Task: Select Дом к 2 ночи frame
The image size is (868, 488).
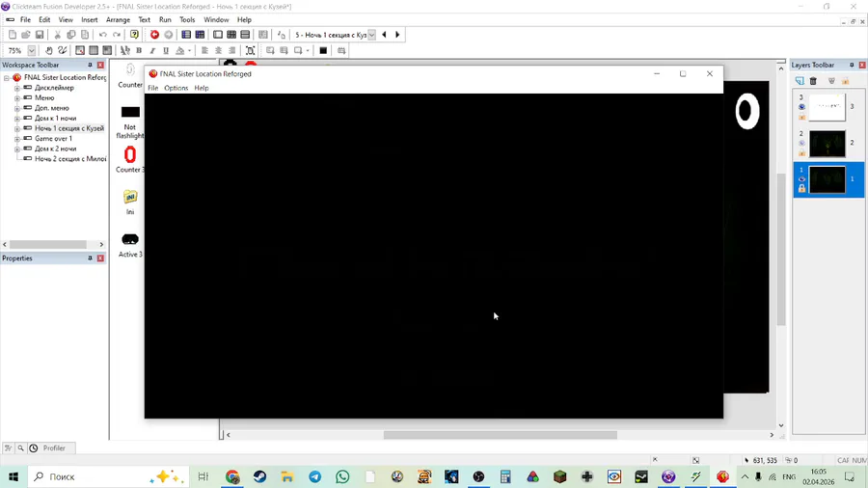Action: click(55, 149)
